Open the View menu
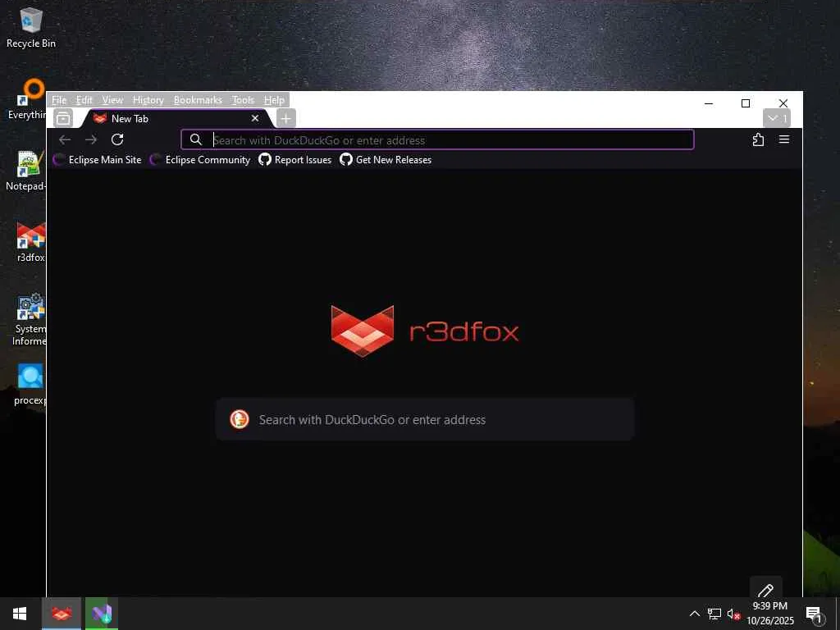The image size is (840, 630). click(112, 100)
